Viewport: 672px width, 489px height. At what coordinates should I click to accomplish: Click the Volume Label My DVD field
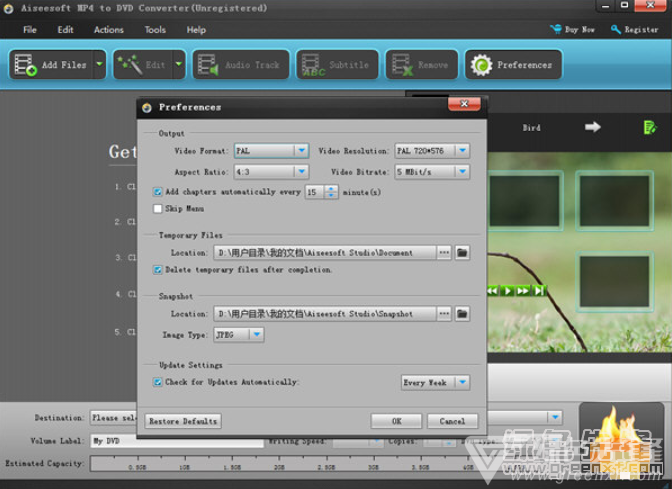[177, 441]
